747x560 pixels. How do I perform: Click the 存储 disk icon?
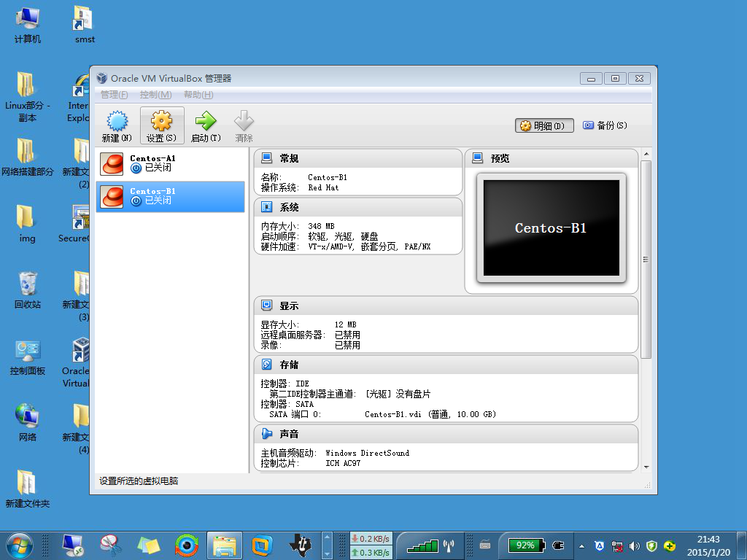click(267, 365)
